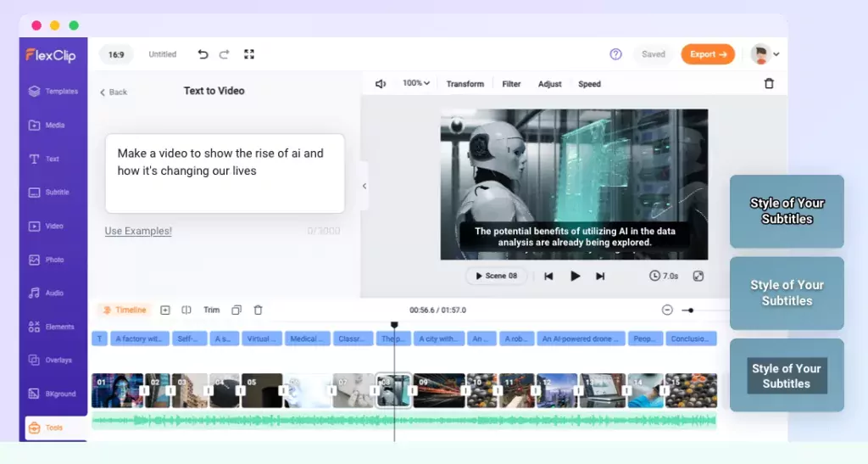Select scene 09 thumbnail
The image size is (868, 464).
point(439,391)
